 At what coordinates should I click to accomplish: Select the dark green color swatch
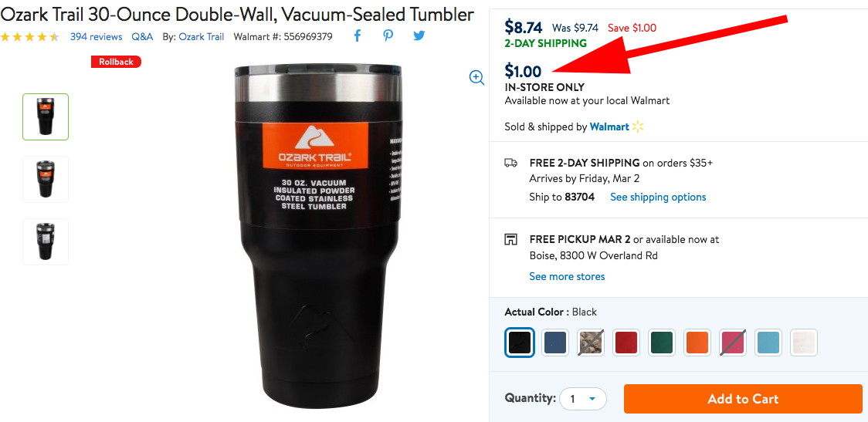coord(662,342)
